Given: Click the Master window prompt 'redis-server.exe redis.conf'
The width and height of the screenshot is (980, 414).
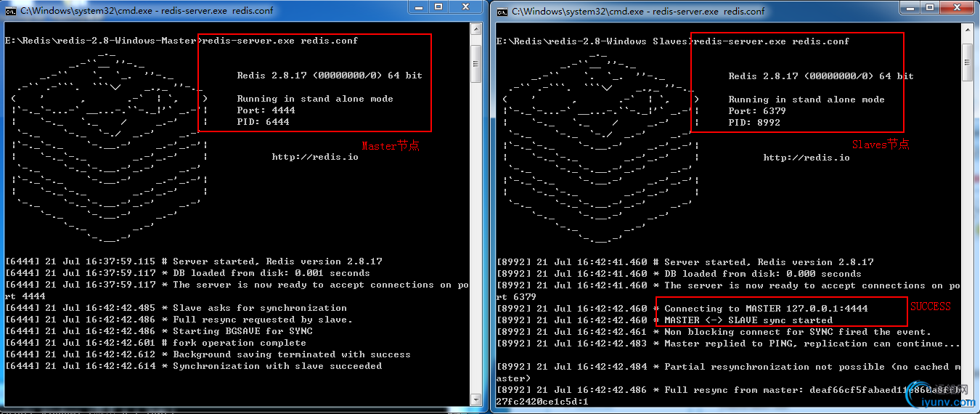Looking at the screenshot, I should click(280, 41).
